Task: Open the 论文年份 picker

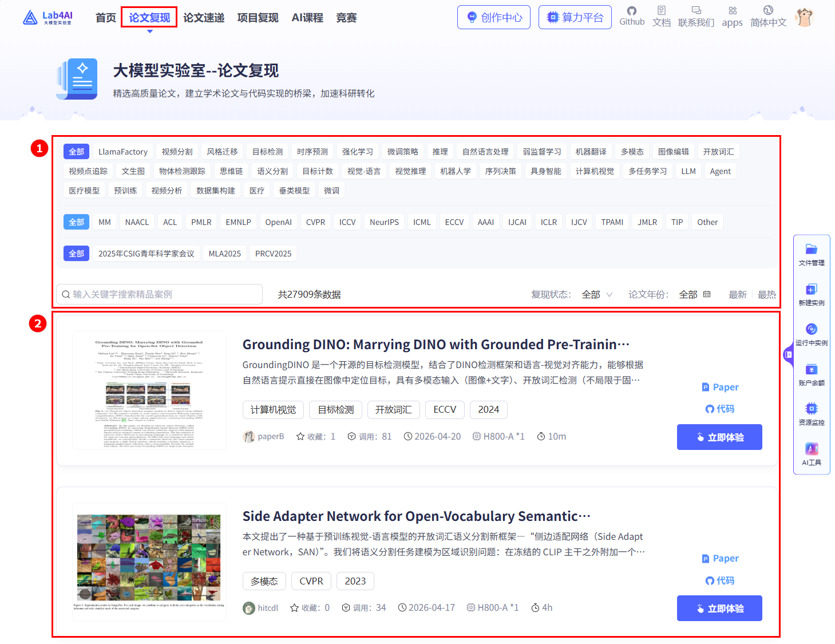Action: tap(694, 294)
